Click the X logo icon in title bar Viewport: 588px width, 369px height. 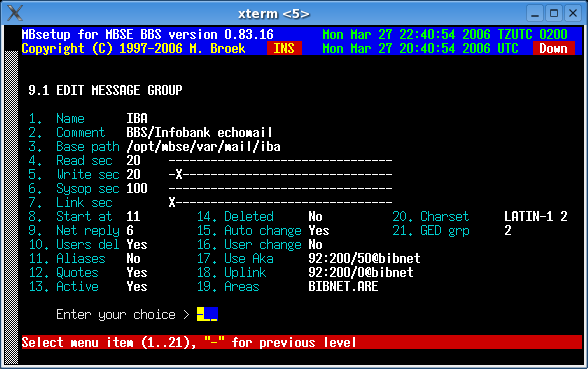(14, 14)
